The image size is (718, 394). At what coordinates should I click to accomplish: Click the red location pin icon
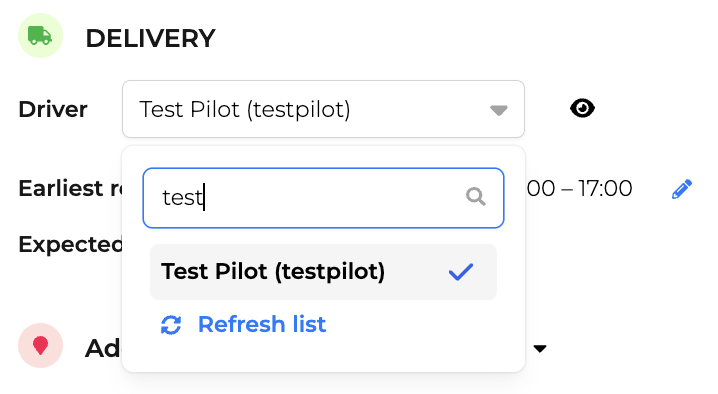click(x=40, y=345)
